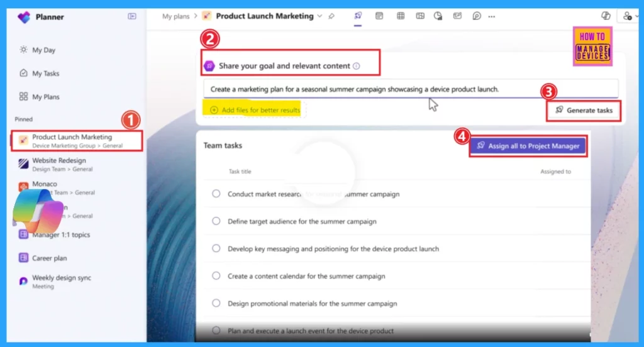Open the Charts view icon
This screenshot has width=644, height=347.
[438, 16]
